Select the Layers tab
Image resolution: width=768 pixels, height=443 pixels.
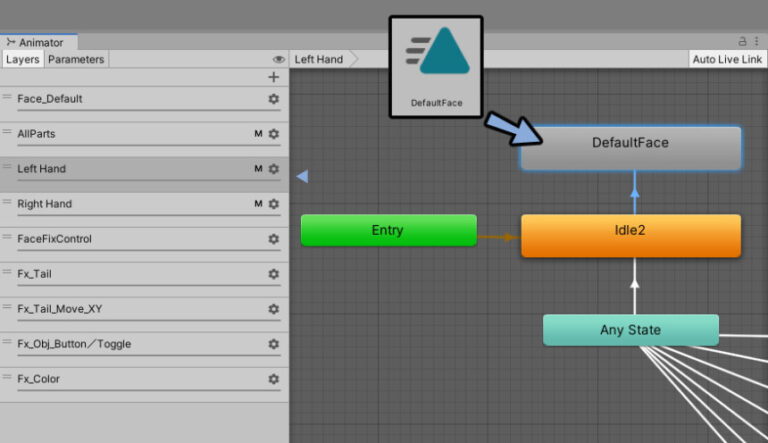pos(22,60)
